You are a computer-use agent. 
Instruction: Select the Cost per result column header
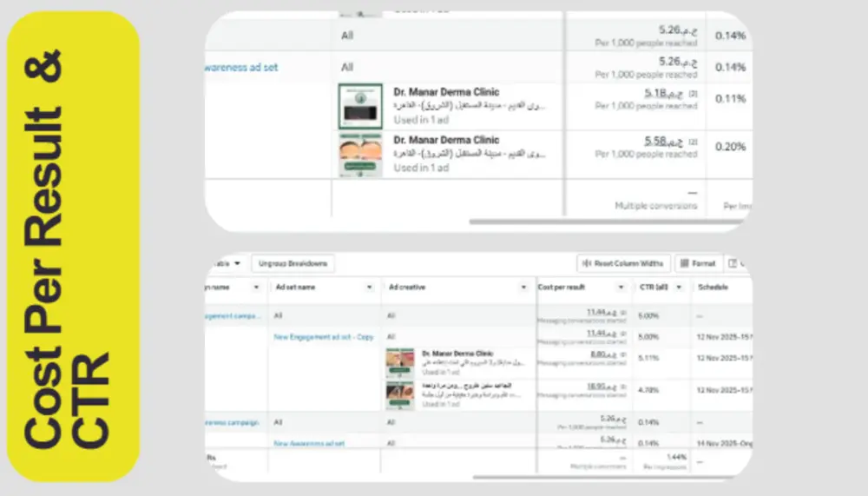tap(562, 287)
